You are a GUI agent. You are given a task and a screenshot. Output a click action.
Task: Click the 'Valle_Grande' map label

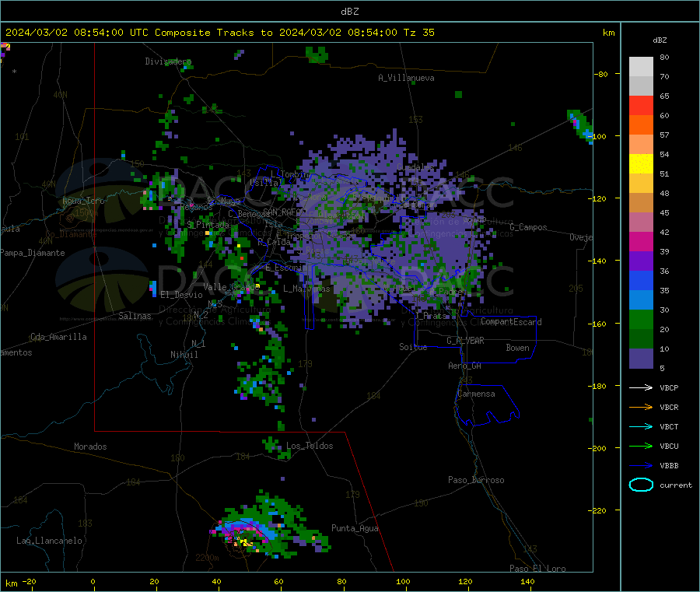point(231,286)
